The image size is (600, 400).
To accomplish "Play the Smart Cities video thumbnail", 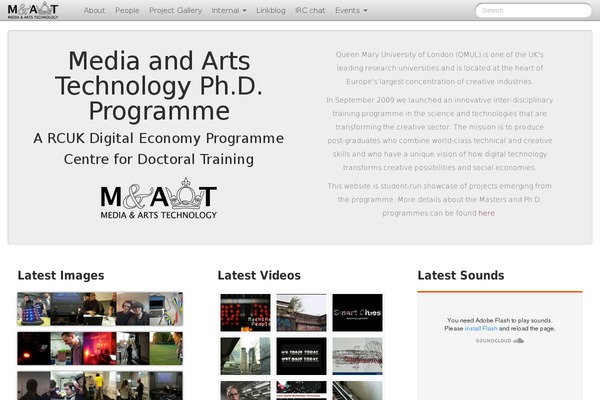I will click(x=357, y=313).
